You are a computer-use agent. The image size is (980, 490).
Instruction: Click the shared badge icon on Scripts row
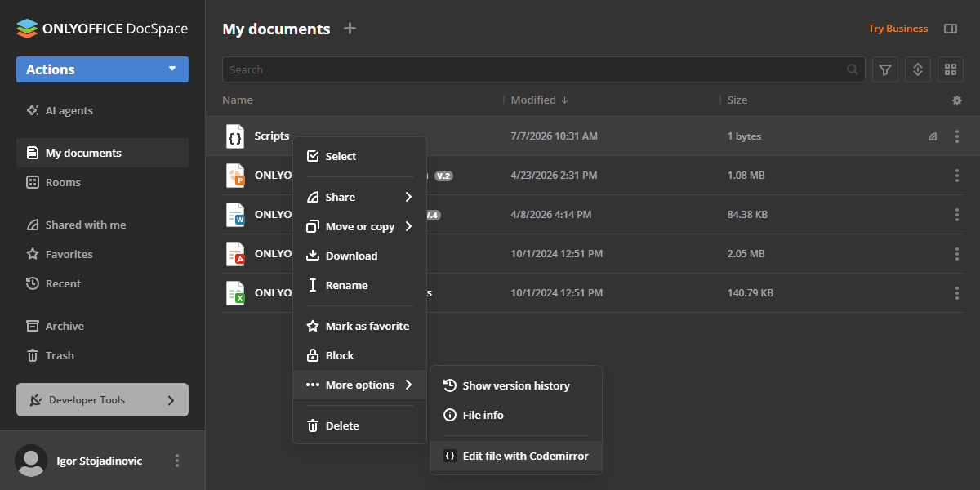(933, 136)
